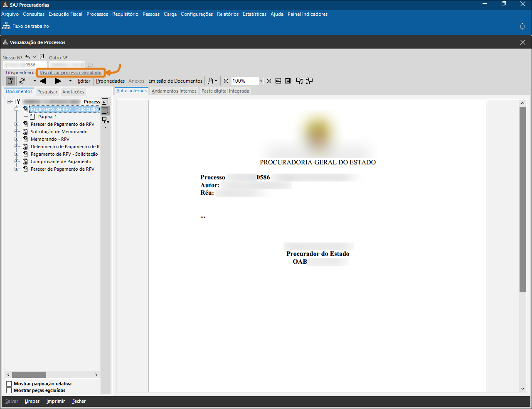Image resolution: width=532 pixels, height=409 pixels.
Task: Switch to Andamentos internos tab
Action: coord(174,91)
